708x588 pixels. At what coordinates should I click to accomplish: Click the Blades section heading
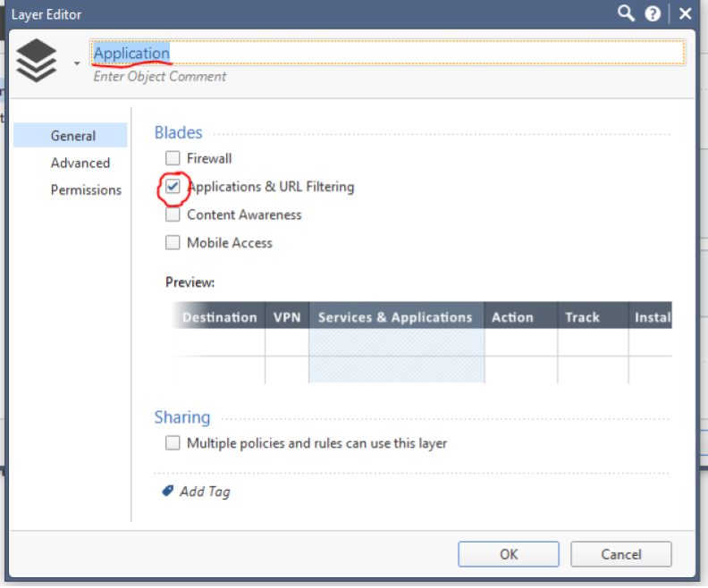tap(179, 132)
